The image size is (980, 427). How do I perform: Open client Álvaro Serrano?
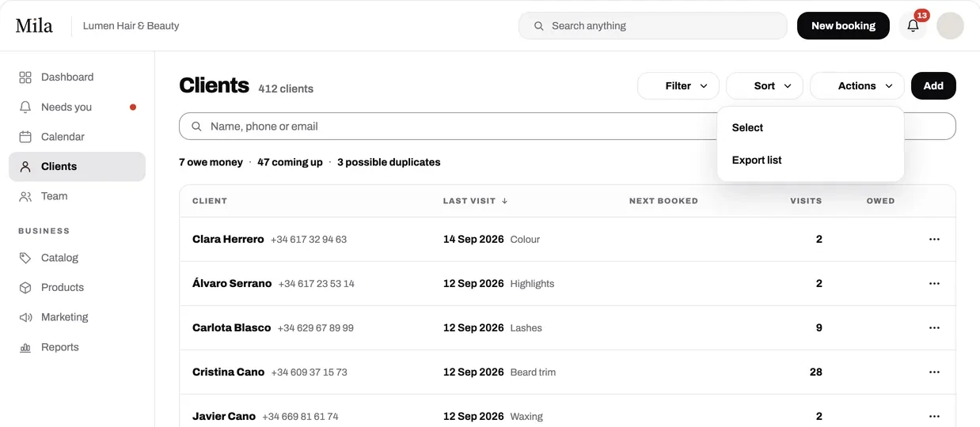[x=232, y=284]
